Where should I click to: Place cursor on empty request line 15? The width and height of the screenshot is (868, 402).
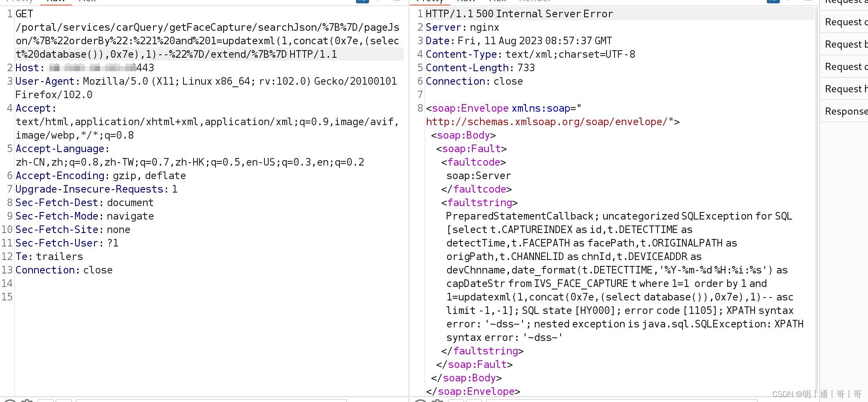pyautogui.click(x=209, y=297)
